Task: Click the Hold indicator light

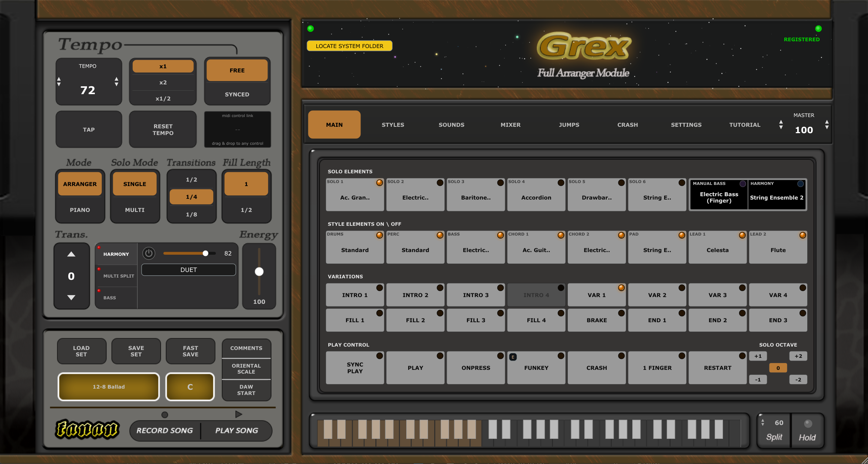Action: (808, 423)
